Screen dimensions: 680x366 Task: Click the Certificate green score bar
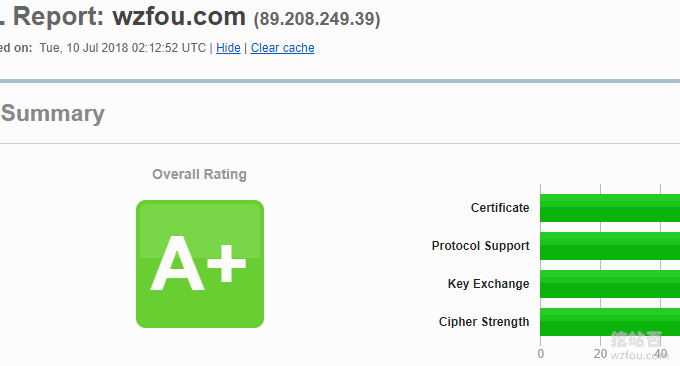pos(610,208)
